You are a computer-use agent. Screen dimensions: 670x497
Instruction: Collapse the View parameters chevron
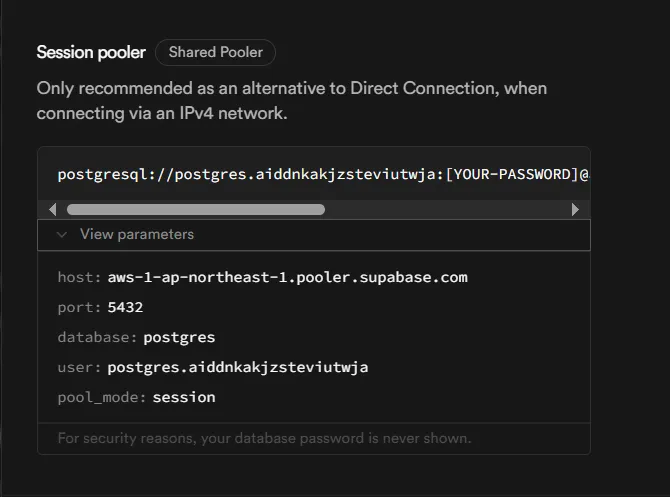tap(62, 235)
